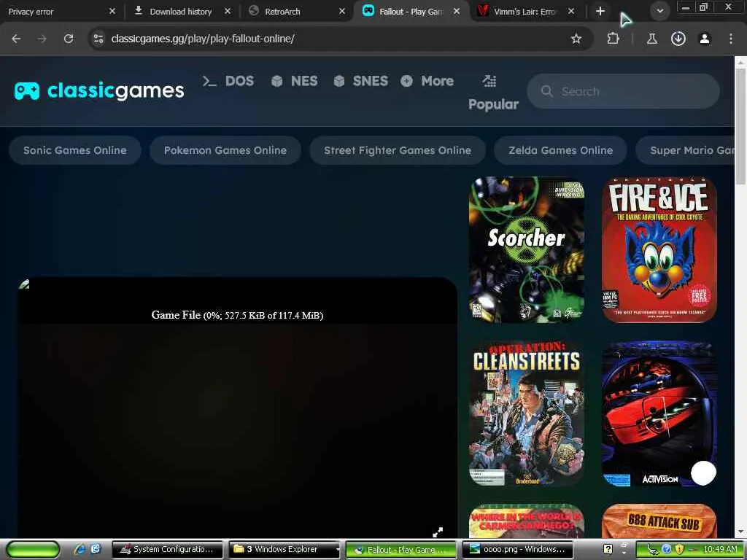Image resolution: width=747 pixels, height=560 pixels.
Task: Open site information icon in address bar
Action: point(98,39)
